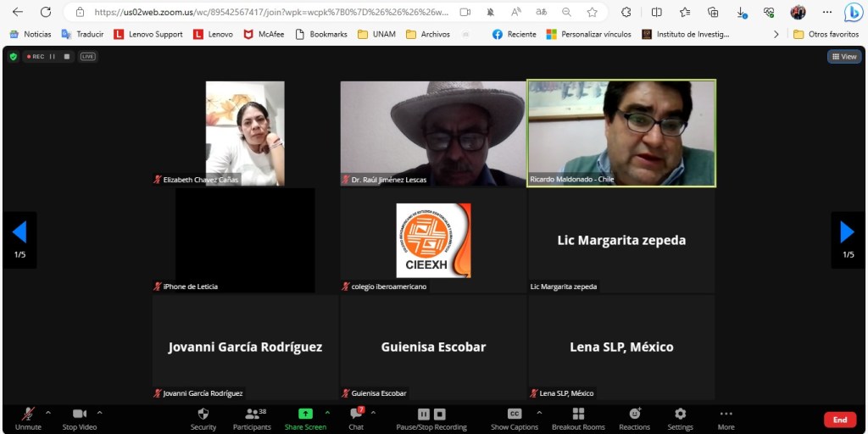This screenshot has width=868, height=434.
Task: Open the Participants panel
Action: pyautogui.click(x=252, y=414)
